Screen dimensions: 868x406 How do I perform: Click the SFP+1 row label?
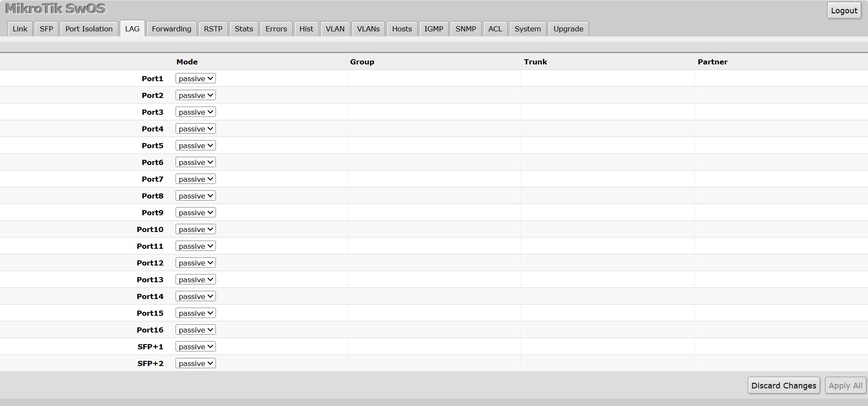click(150, 347)
